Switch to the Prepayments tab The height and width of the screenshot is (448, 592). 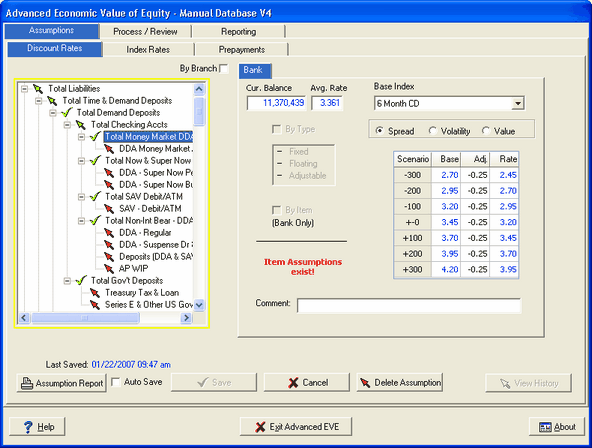coord(242,49)
